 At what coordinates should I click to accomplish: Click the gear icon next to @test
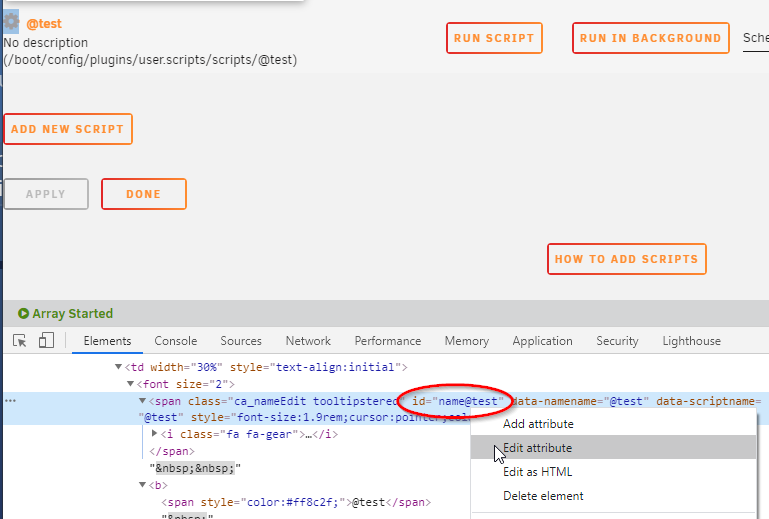11,22
